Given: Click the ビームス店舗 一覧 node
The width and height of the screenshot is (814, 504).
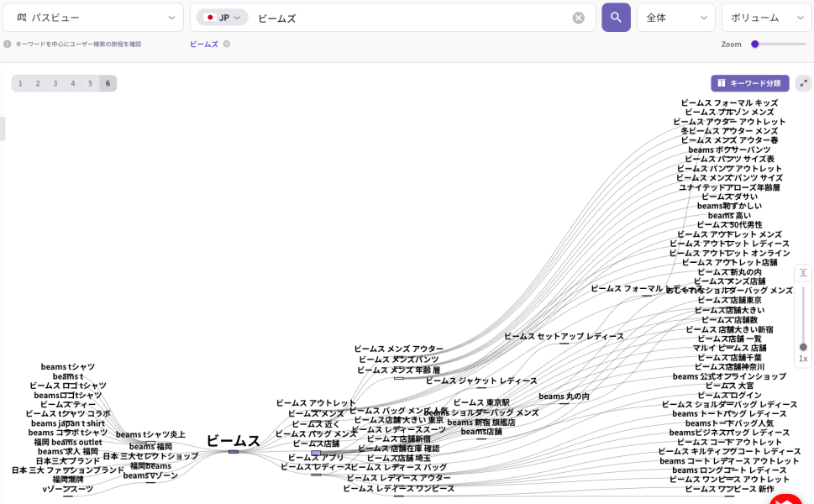Looking at the screenshot, I should click(x=729, y=339).
